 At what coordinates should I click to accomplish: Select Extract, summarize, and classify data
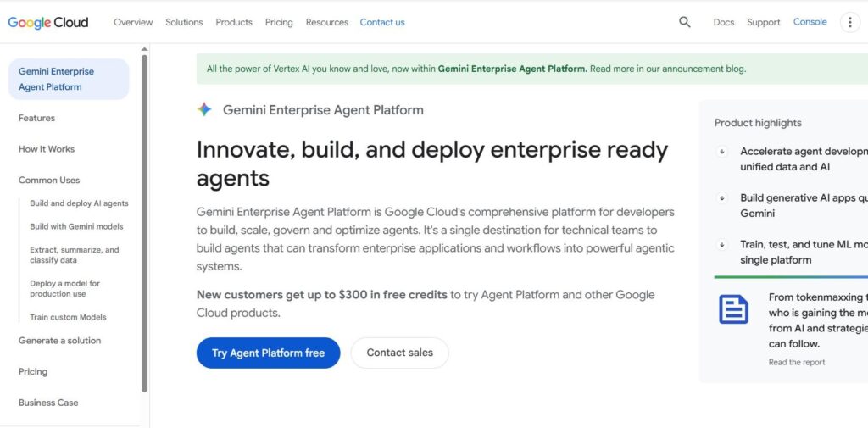(75, 255)
